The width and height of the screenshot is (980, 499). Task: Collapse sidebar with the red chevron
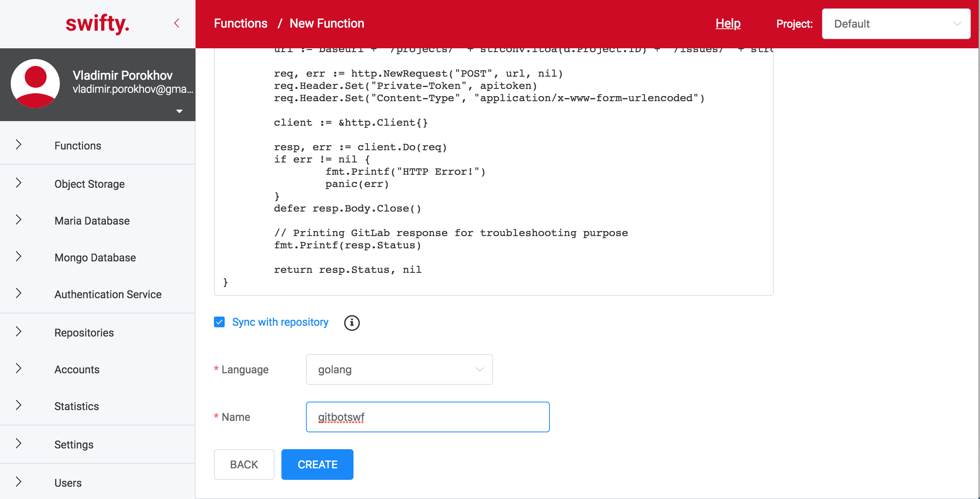coord(177,23)
